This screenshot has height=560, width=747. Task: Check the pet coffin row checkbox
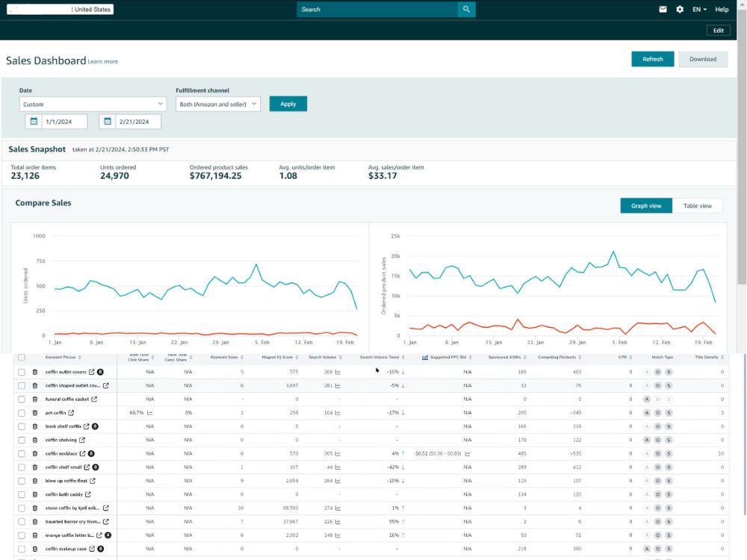click(x=22, y=413)
